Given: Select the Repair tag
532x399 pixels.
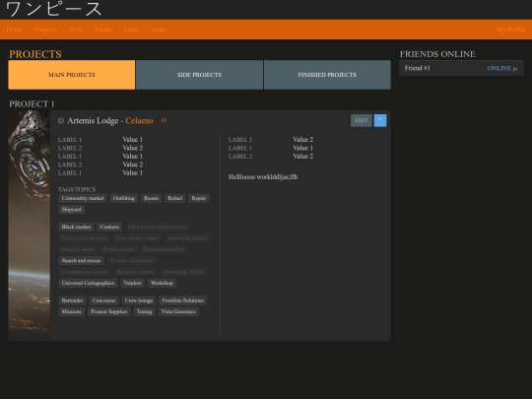Looking at the screenshot, I should click(x=199, y=198).
